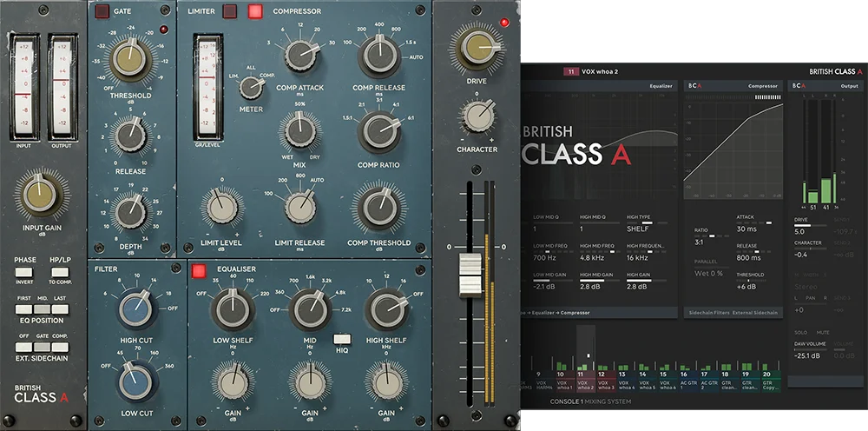Click the track number 11 badge at top

click(x=571, y=71)
